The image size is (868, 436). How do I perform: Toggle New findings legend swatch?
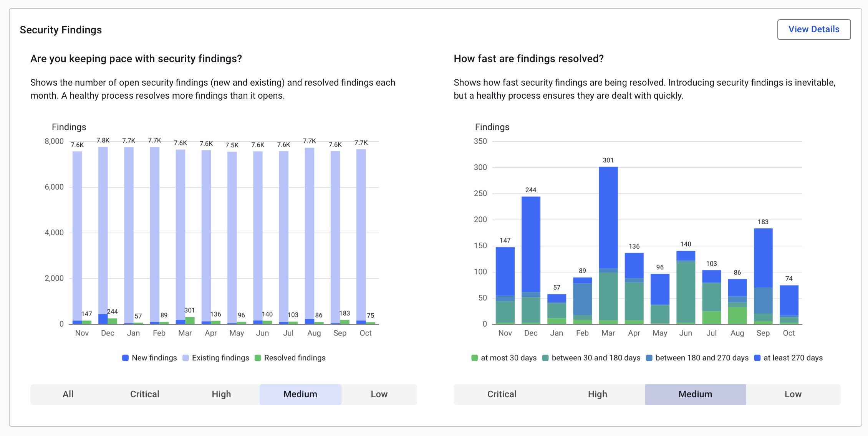(x=125, y=358)
